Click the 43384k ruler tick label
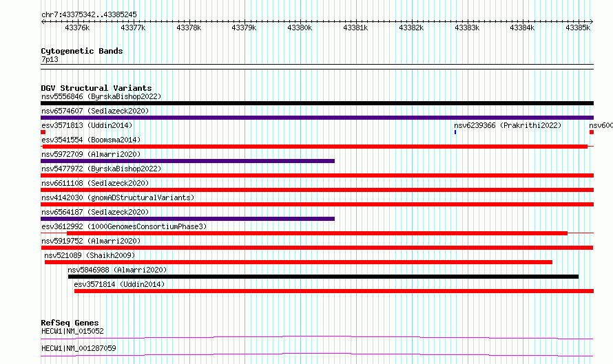 tap(522, 28)
